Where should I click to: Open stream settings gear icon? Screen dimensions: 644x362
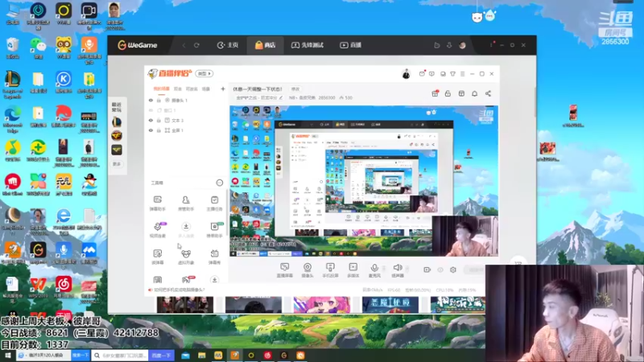click(453, 269)
